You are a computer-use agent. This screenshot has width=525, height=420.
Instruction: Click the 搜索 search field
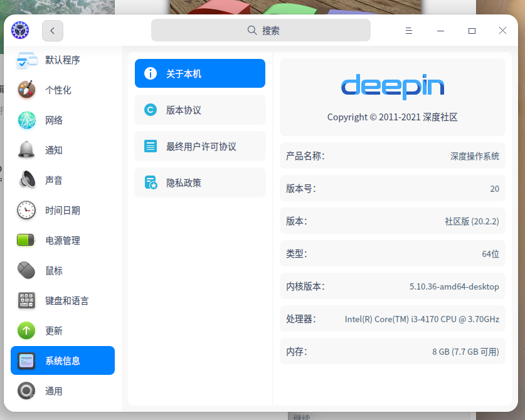tap(260, 31)
